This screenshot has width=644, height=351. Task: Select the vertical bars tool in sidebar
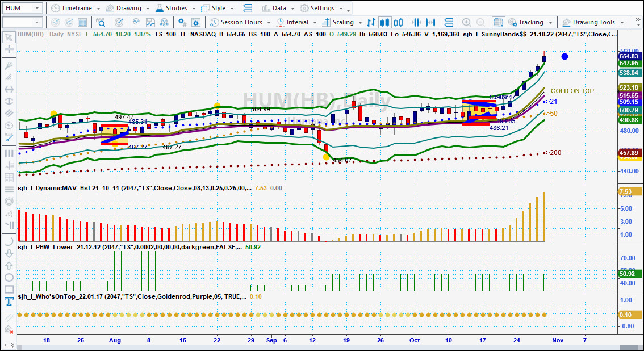click(x=9, y=153)
